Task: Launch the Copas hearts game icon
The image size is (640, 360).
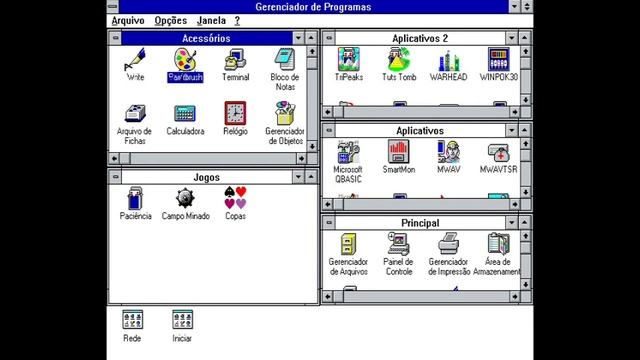Action: pos(235,198)
